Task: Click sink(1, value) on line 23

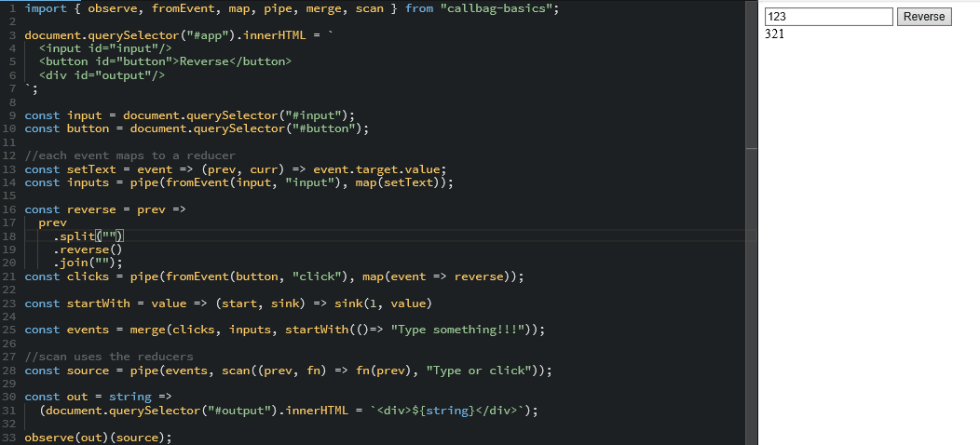Action: pos(383,303)
